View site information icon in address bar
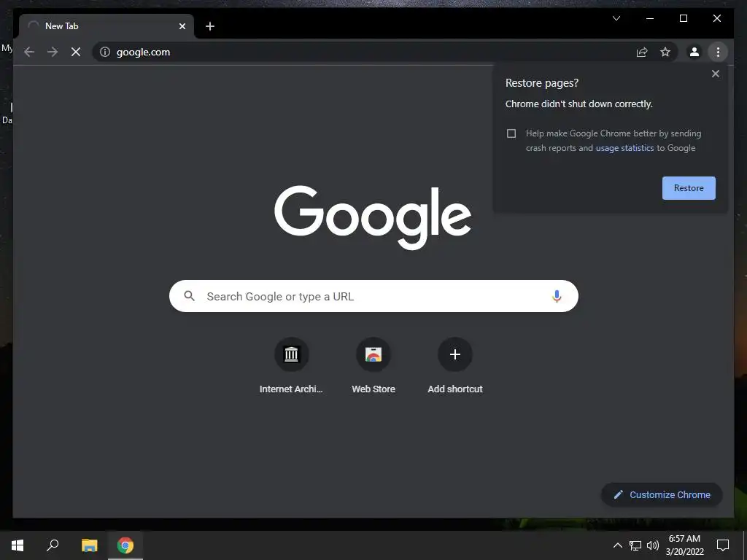 click(105, 52)
